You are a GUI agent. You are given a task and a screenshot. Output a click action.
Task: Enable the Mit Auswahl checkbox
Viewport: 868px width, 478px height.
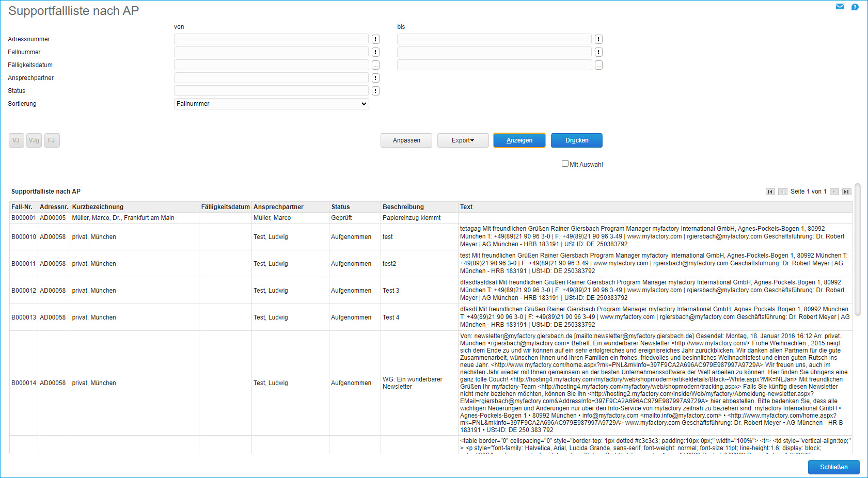point(565,164)
